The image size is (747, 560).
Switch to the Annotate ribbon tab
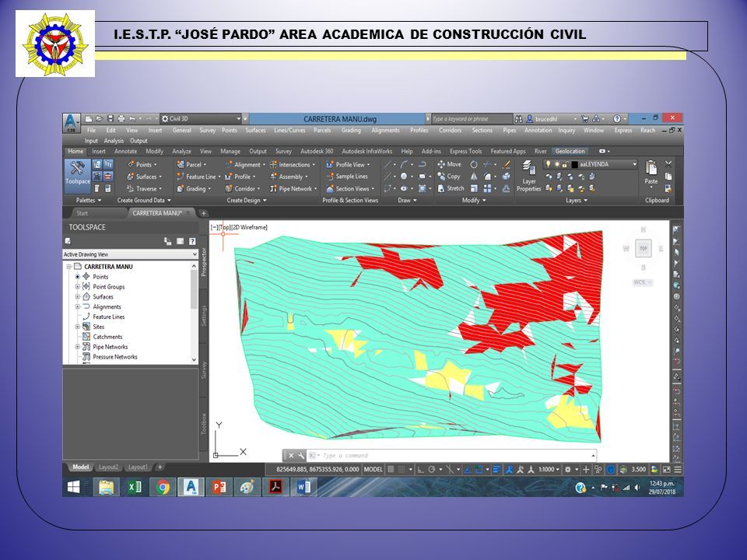[126, 152]
